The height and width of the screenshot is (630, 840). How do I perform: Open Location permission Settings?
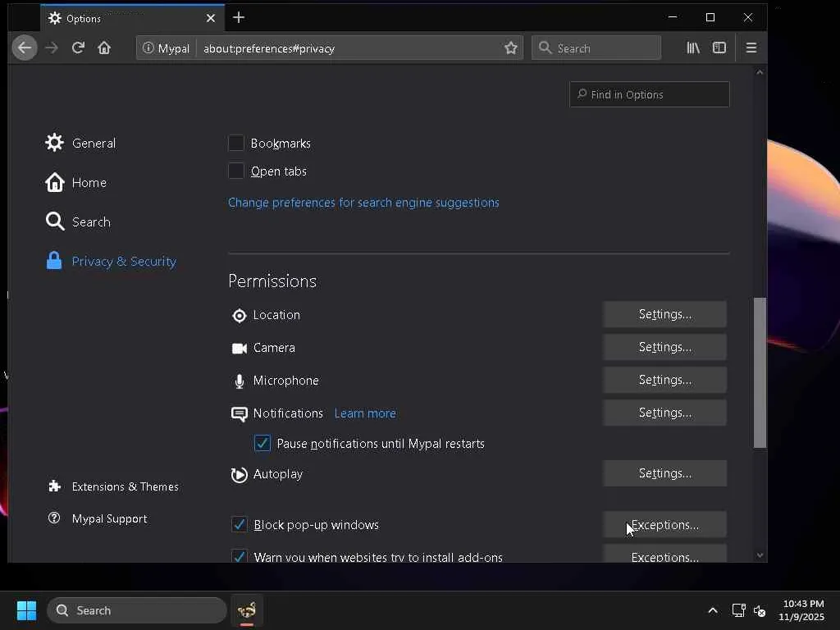point(664,314)
